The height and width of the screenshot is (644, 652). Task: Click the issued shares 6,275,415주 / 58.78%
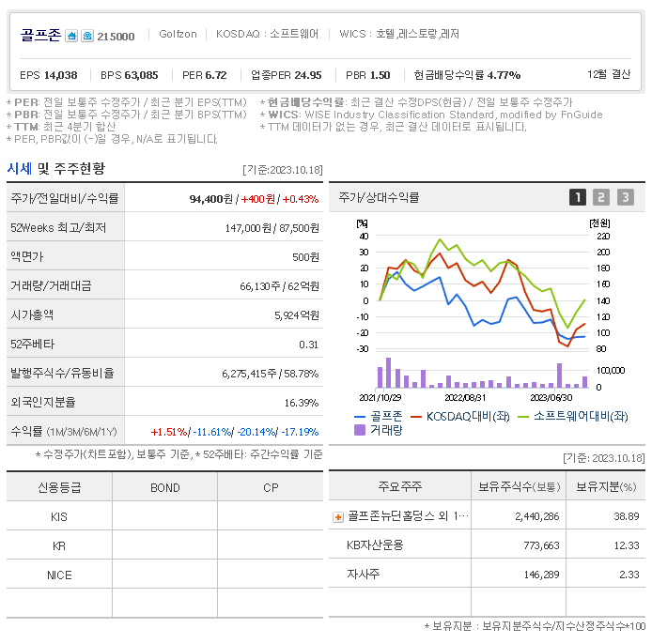[271, 374]
